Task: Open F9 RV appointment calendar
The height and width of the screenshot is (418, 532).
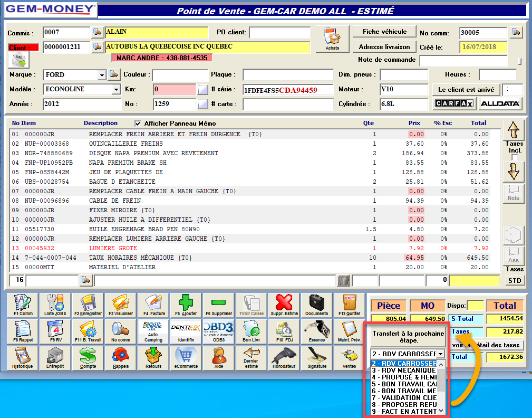Action: click(x=55, y=331)
